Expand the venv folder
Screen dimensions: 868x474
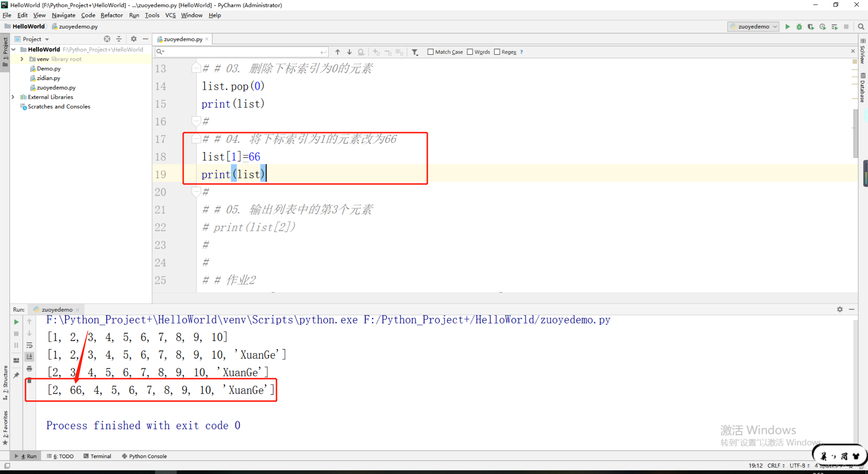(22, 59)
